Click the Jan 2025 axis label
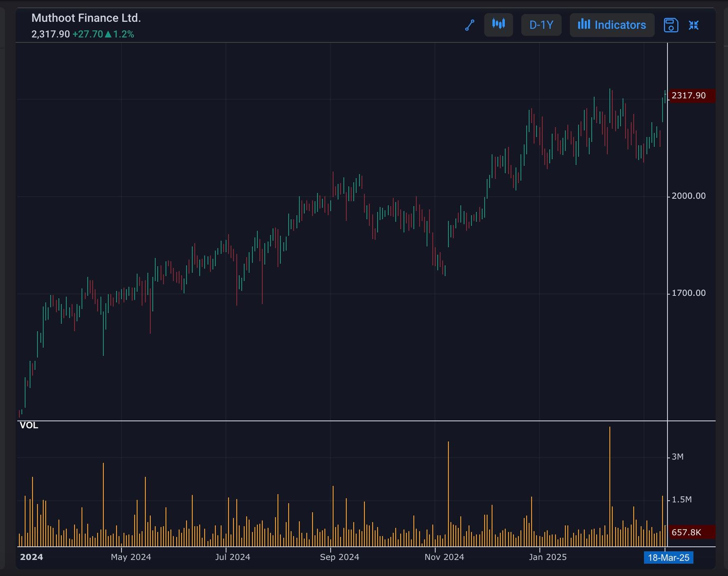Viewport: 728px width, 576px height. coord(548,557)
